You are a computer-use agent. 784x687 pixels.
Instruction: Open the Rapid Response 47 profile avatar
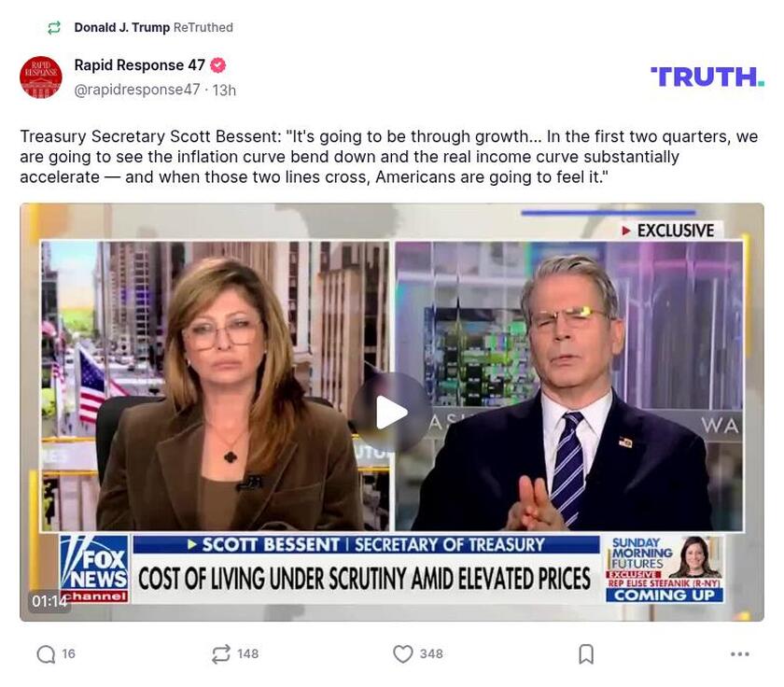[41, 77]
